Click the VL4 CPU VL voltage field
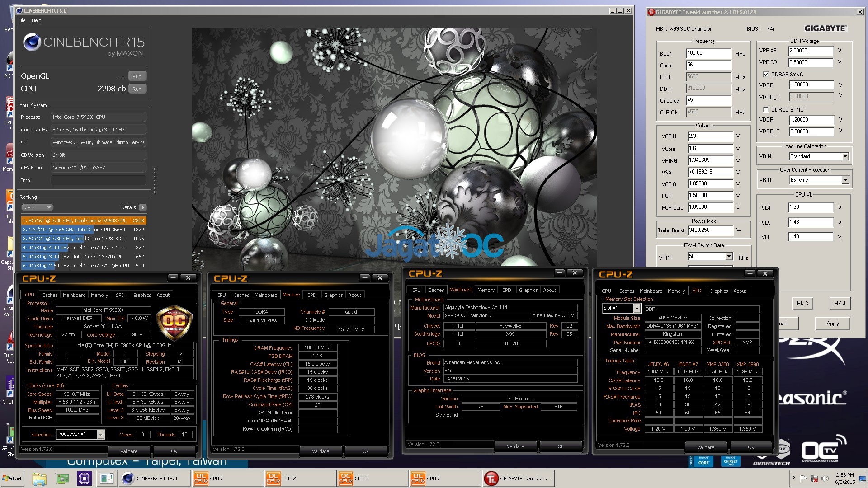868x488 pixels. [x=811, y=208]
